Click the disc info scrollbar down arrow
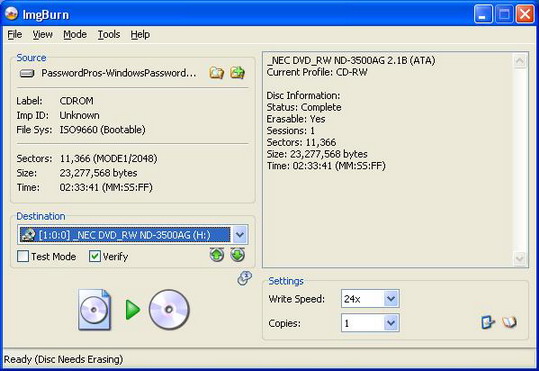 pos(520,258)
